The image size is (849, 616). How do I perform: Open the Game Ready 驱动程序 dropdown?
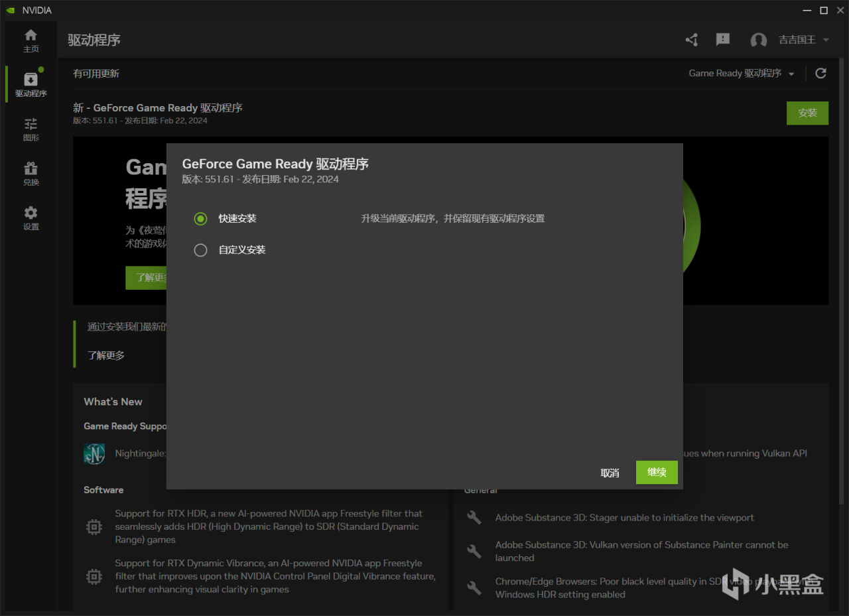742,73
